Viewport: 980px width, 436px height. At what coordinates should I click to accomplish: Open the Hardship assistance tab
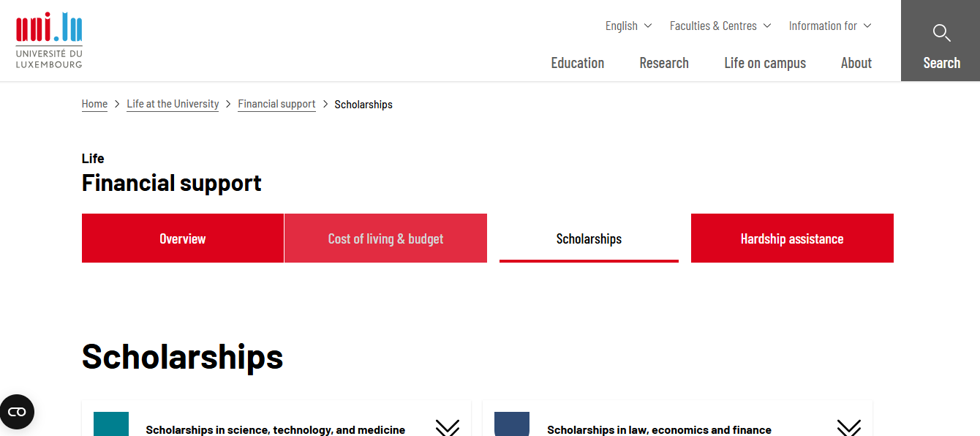(x=792, y=238)
